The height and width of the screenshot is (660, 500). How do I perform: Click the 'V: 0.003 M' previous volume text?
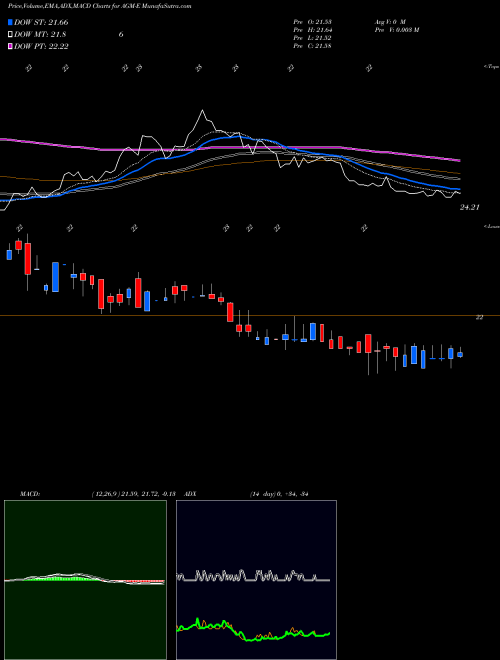(404, 30)
